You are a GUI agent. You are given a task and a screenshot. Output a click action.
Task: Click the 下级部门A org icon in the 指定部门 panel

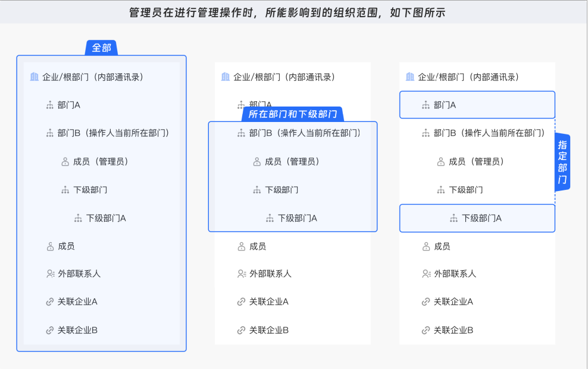[453, 218]
